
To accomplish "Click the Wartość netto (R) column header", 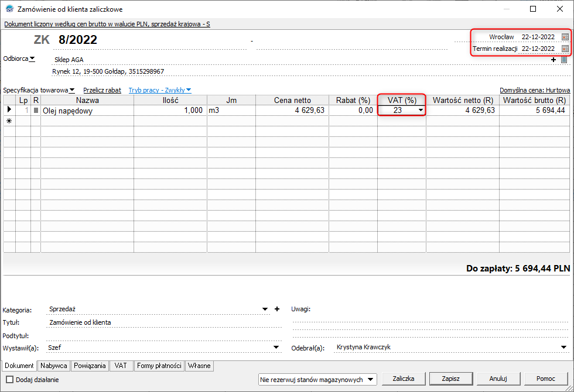I will [463, 100].
